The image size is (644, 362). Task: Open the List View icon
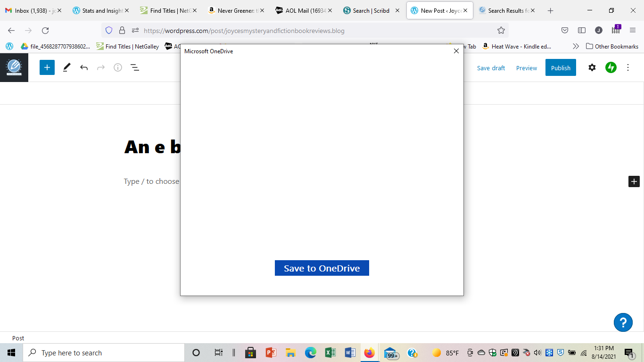coord(135,67)
